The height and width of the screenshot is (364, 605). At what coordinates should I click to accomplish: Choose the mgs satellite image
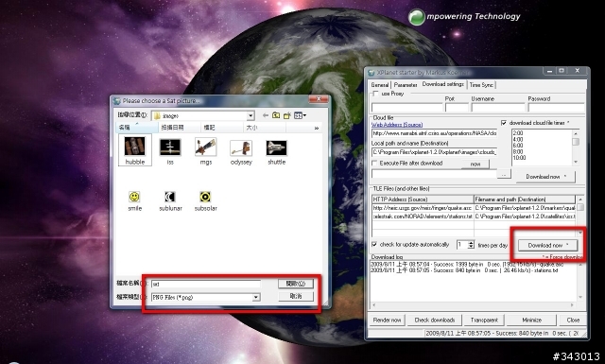pos(206,150)
